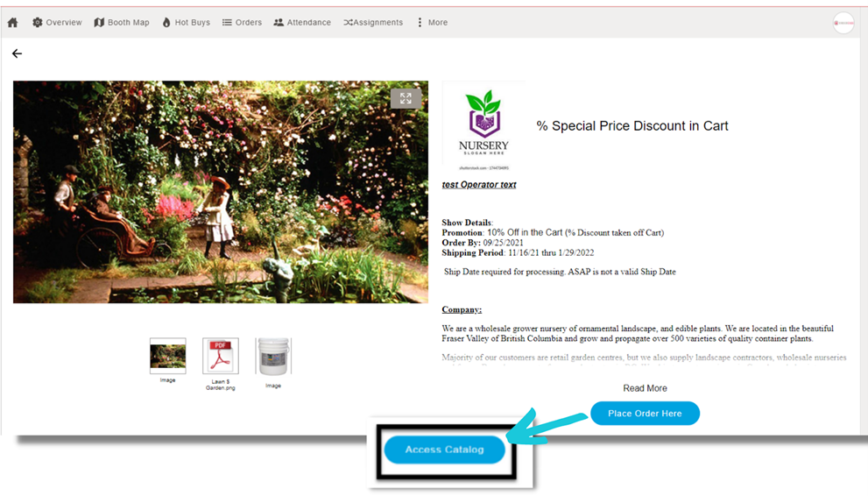Click the 'Order By: 09/25/2021' line
Image resolution: width=868 pixels, height=496 pixels.
(482, 243)
